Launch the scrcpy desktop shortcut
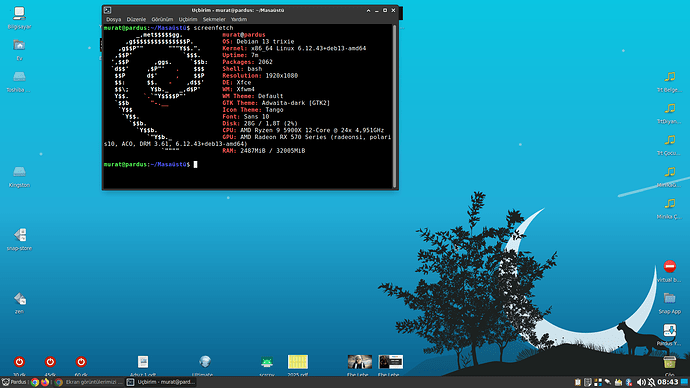The height and width of the screenshot is (388, 690). point(267,362)
